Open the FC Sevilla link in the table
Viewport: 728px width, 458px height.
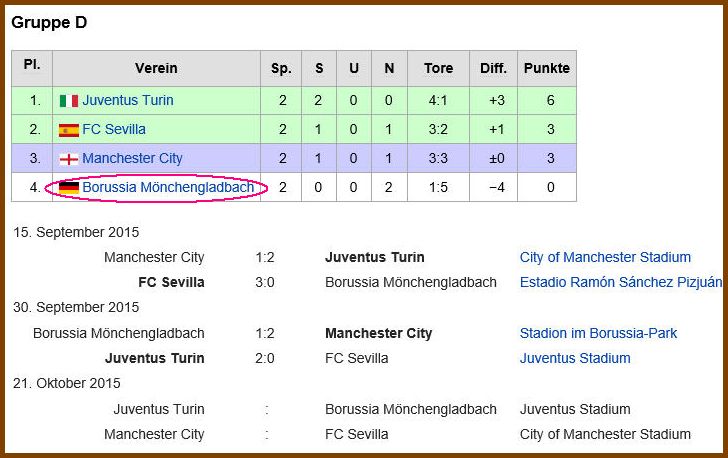click(x=114, y=129)
